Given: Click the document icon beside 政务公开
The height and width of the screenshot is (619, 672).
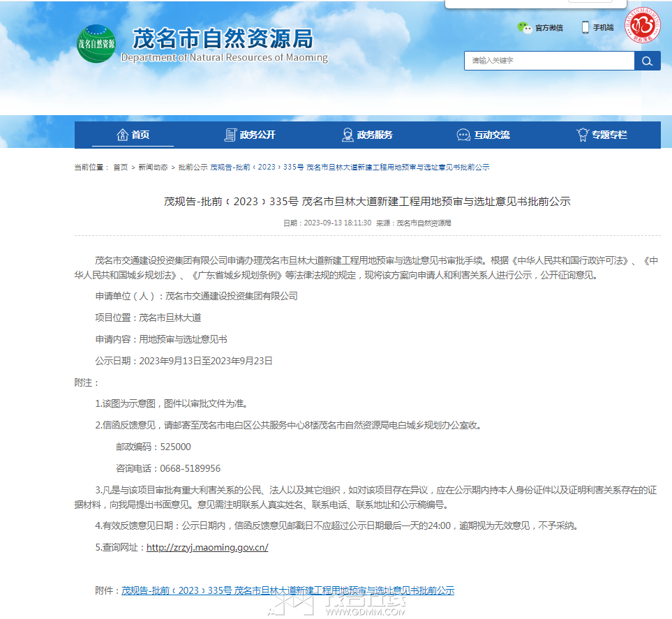Looking at the screenshot, I should [230, 135].
